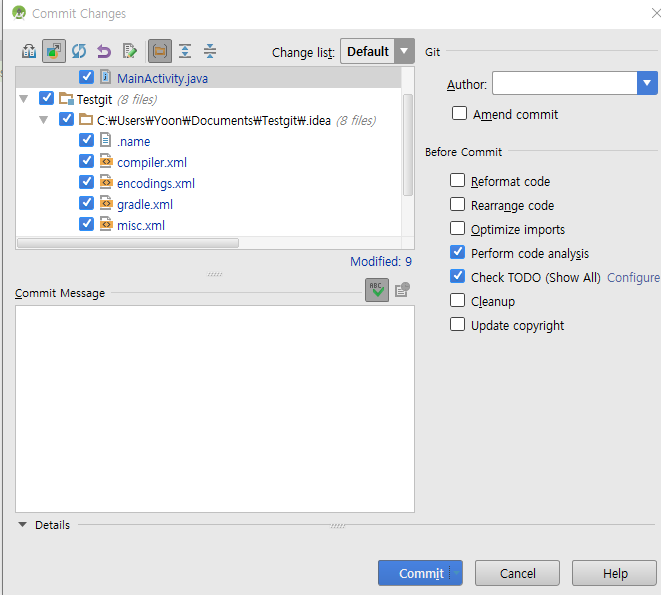Click the Modified: 9 status text
Viewport: 661px width, 595px height.
coord(381,261)
